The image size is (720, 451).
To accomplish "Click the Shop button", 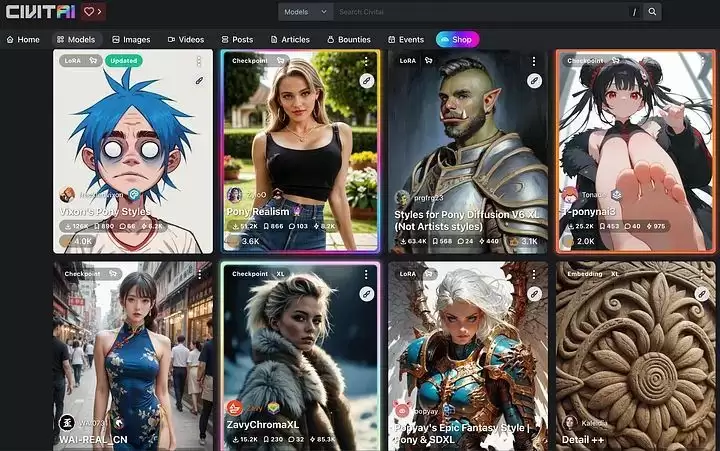I will (458, 40).
